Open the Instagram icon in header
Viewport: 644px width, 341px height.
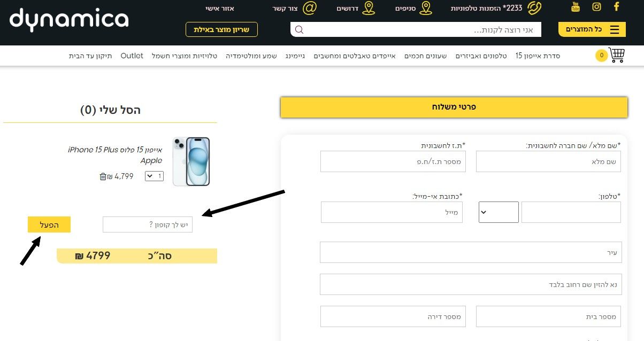coord(596,7)
